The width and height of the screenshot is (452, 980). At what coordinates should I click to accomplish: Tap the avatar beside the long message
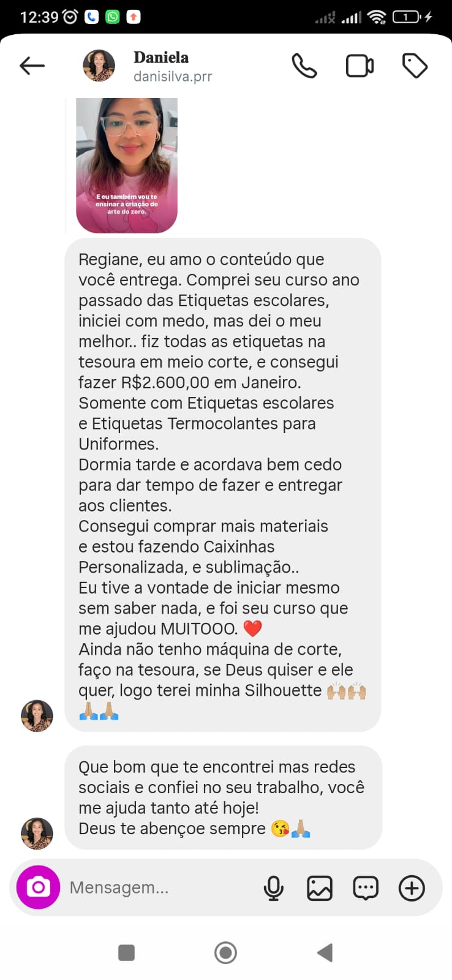(x=37, y=715)
